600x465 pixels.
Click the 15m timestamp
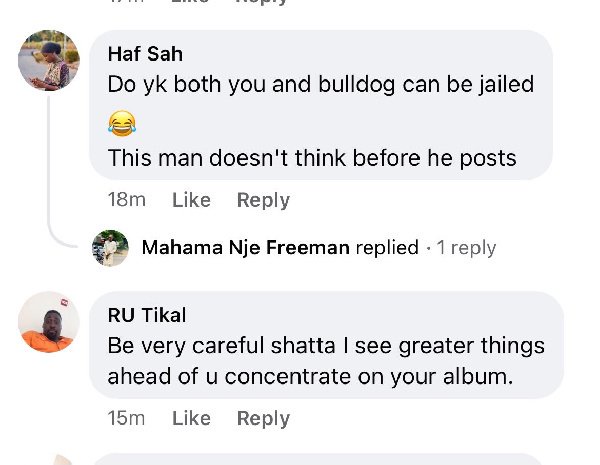point(126,418)
